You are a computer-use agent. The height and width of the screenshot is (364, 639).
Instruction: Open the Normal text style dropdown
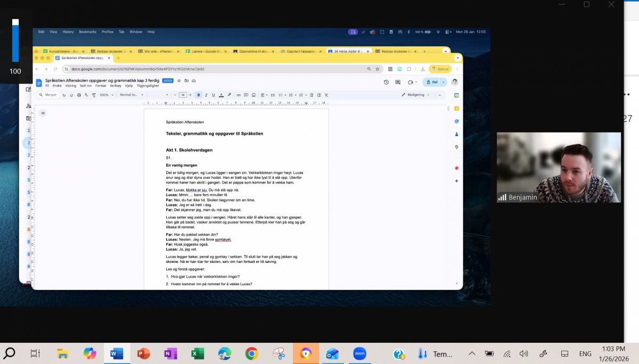click(x=131, y=95)
